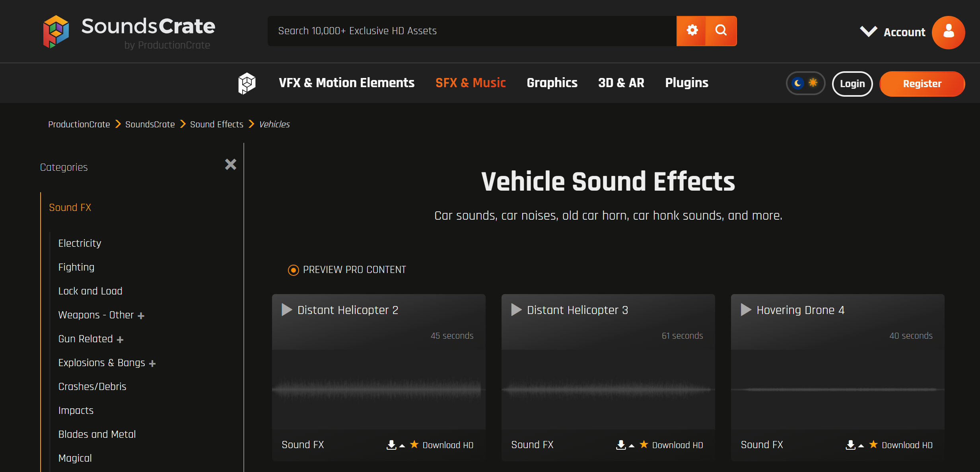Click the Register button
980x472 pixels.
(x=922, y=84)
